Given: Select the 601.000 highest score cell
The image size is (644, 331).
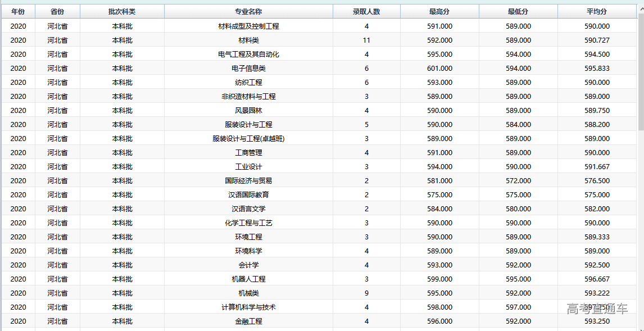Looking at the screenshot, I should pyautogui.click(x=439, y=69).
